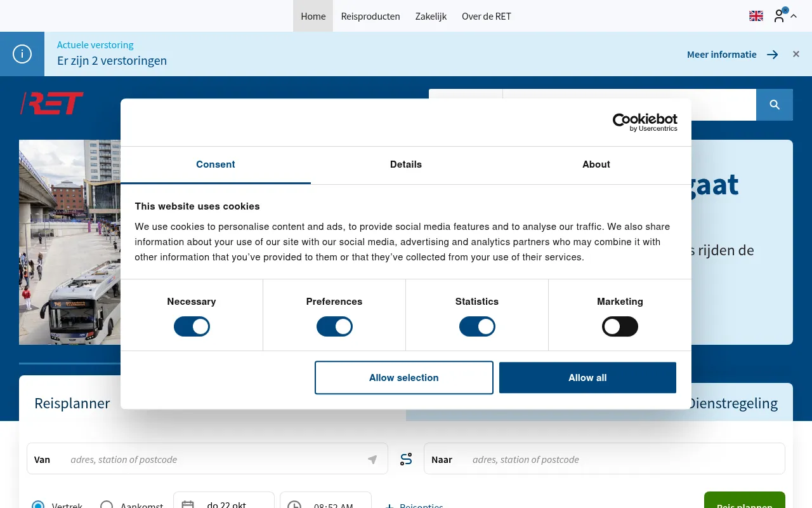Open the user account icon
This screenshot has width=812, height=508.
(x=779, y=16)
